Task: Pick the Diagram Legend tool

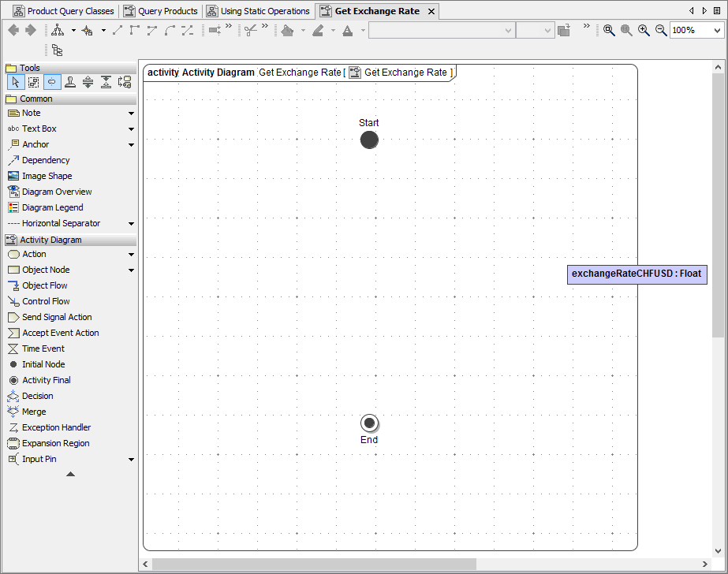Action: (x=52, y=207)
